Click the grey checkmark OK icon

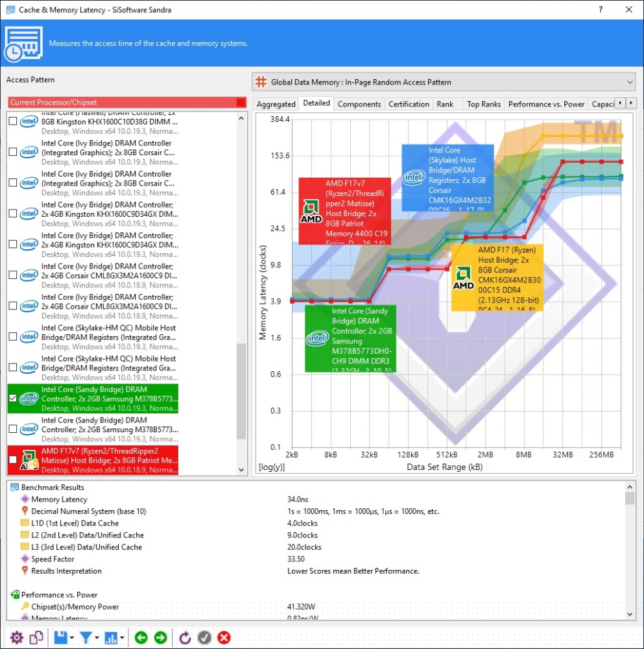coord(204,637)
